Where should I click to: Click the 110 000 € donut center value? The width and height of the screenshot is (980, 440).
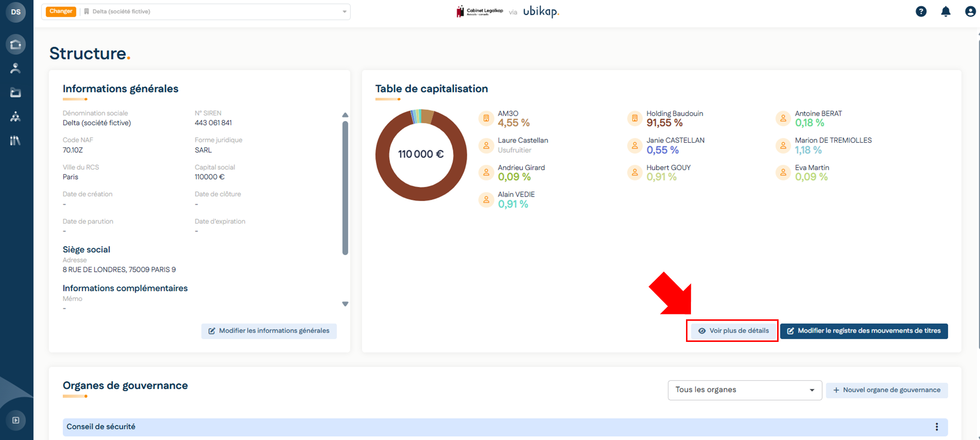421,155
